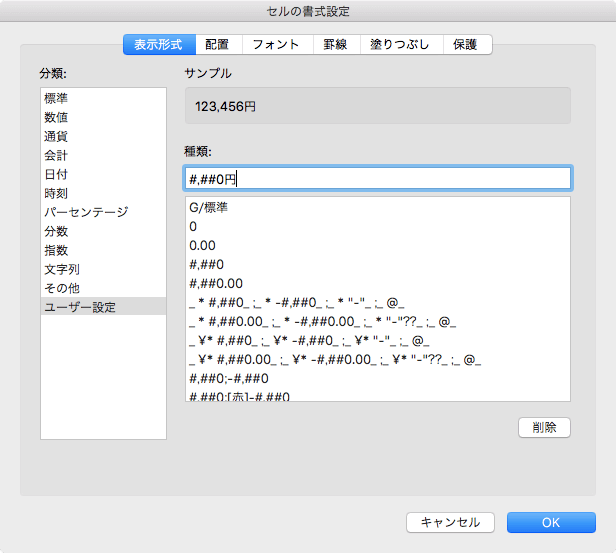Select 日付 category
This screenshot has width=616, height=553.
103,174
